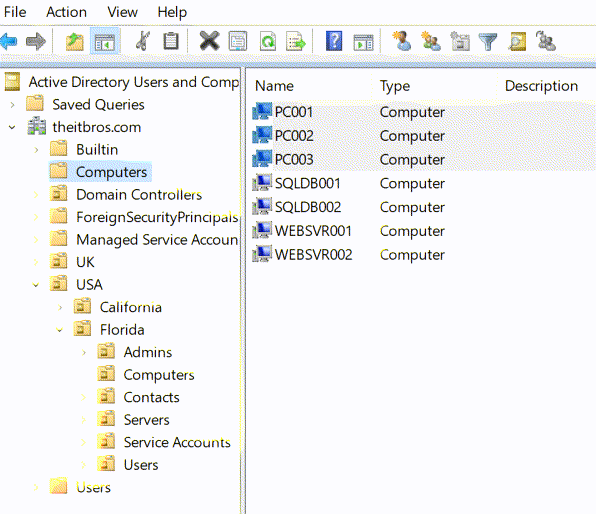The image size is (596, 514).
Task: Expand the Saved Queries node
Action: coord(13,105)
